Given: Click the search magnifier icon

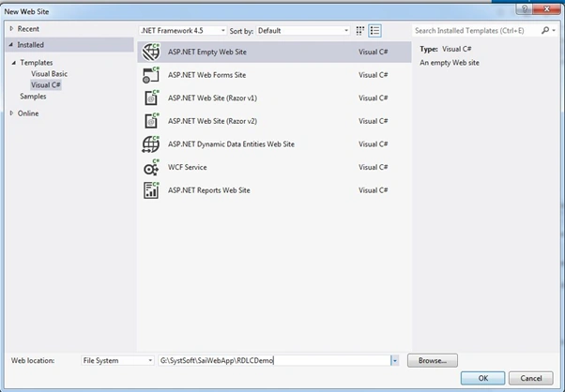Looking at the screenshot, I should click(545, 31).
